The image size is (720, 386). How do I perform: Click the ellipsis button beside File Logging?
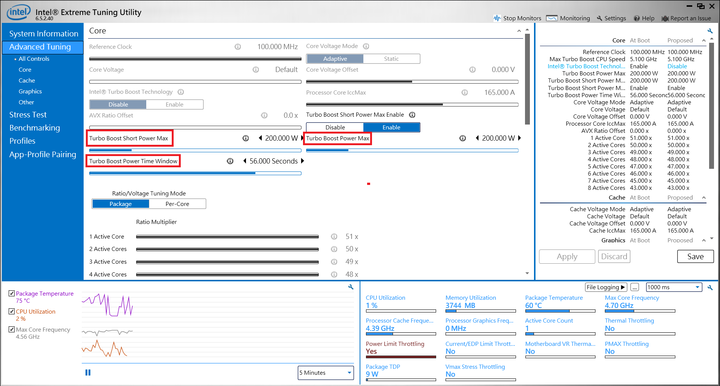click(x=635, y=287)
